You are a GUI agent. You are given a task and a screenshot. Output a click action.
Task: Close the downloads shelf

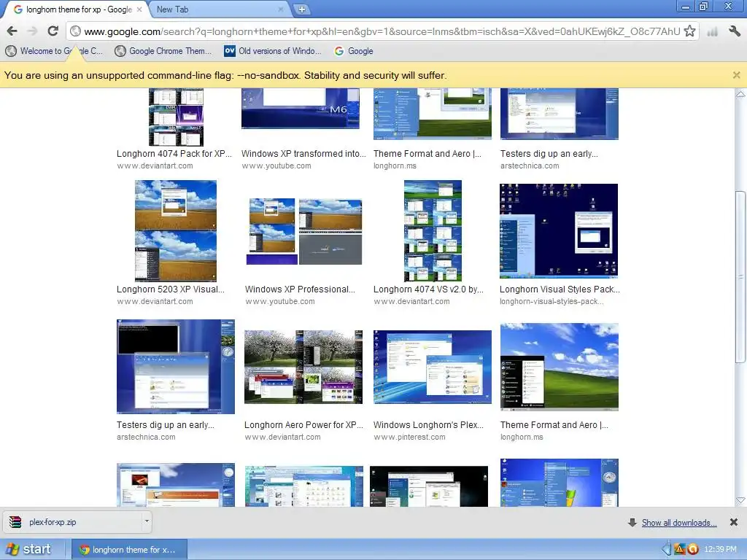click(x=734, y=522)
